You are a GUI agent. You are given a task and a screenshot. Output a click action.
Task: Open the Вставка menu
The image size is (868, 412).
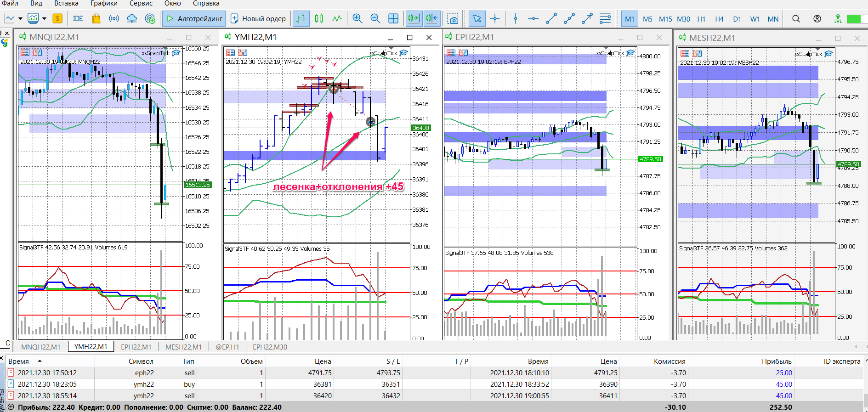pos(66,3)
